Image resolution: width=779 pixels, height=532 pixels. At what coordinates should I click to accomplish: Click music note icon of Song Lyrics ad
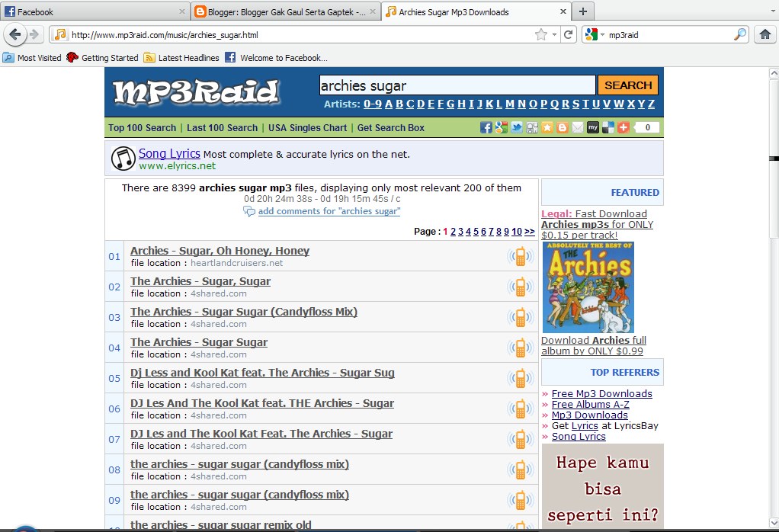(x=123, y=159)
